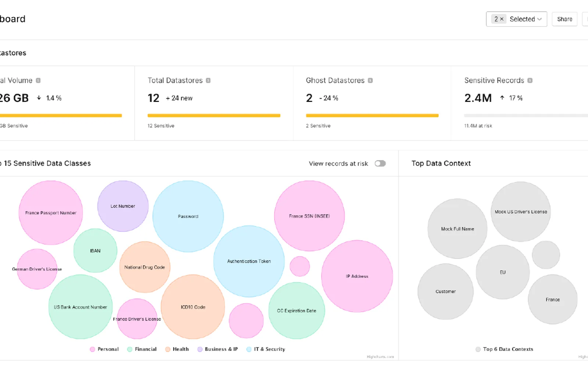This screenshot has width=588, height=368.
Task: Toggle Financial legend item
Action: tap(142, 349)
